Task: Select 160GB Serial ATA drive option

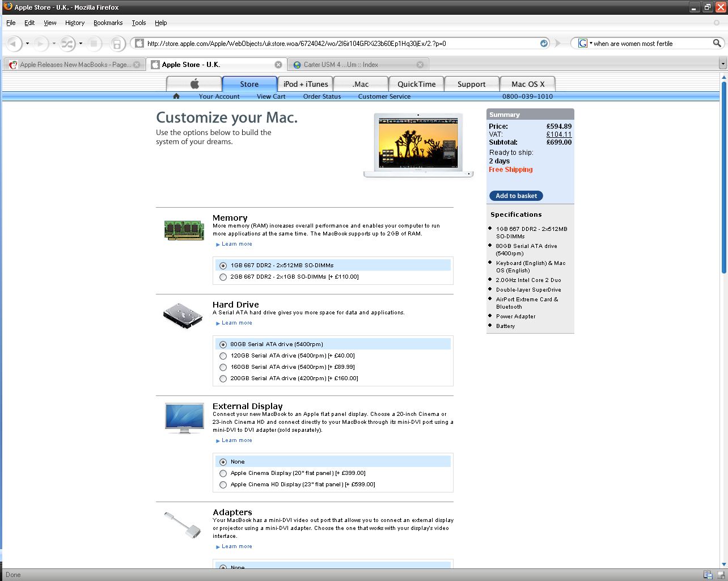Action: pos(223,367)
